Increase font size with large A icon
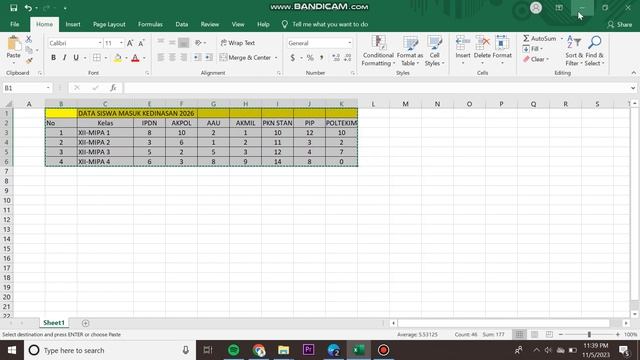Viewport: 640px width, 360px height. tap(130, 43)
